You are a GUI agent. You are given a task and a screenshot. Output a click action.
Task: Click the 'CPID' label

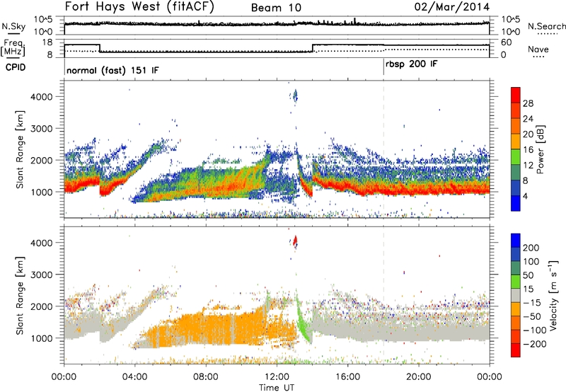tap(15, 67)
